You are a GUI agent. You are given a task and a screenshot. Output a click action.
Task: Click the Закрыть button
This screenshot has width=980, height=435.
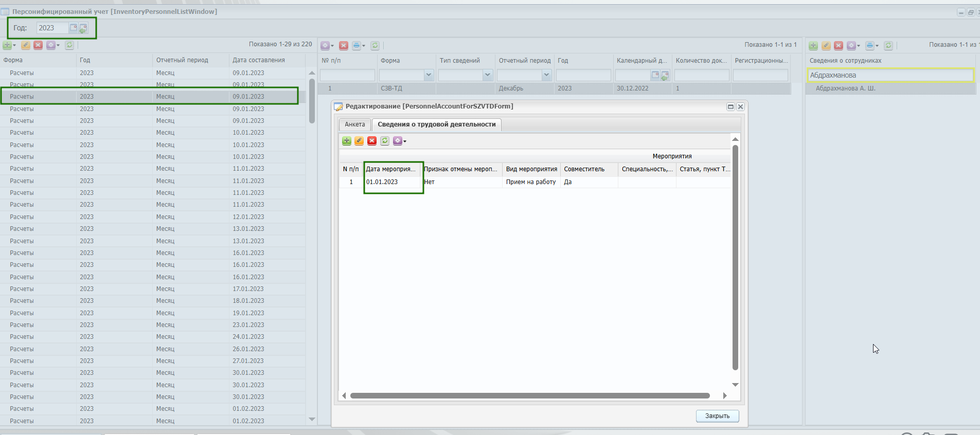pos(718,416)
